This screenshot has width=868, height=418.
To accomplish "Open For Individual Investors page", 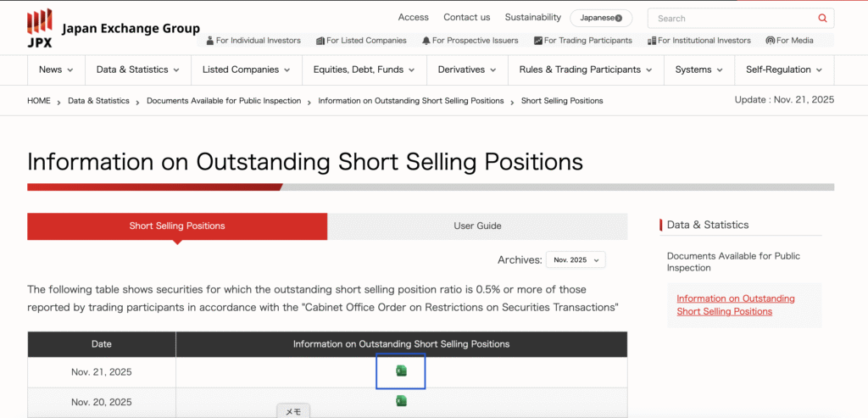I will click(x=253, y=41).
